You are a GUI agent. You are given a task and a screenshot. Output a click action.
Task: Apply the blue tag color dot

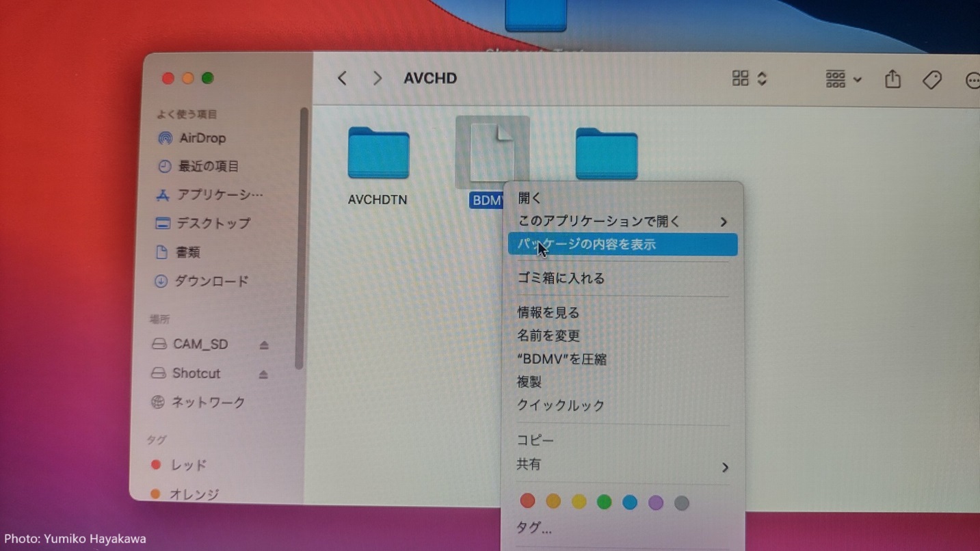pyautogui.click(x=630, y=502)
